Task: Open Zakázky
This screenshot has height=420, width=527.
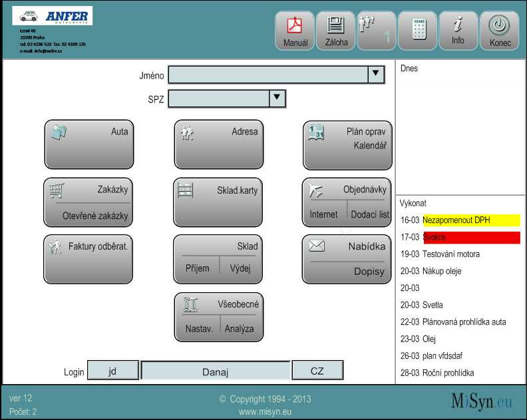Action: tap(112, 190)
